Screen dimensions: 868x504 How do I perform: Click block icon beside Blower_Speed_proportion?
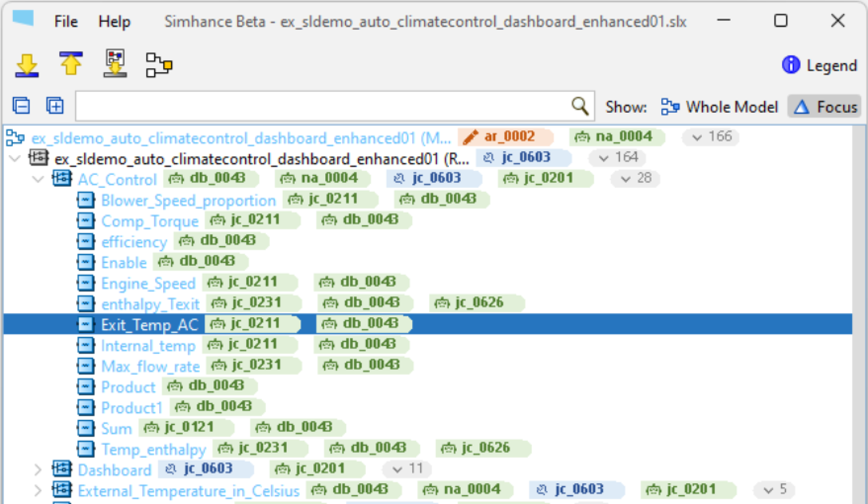[x=86, y=200]
